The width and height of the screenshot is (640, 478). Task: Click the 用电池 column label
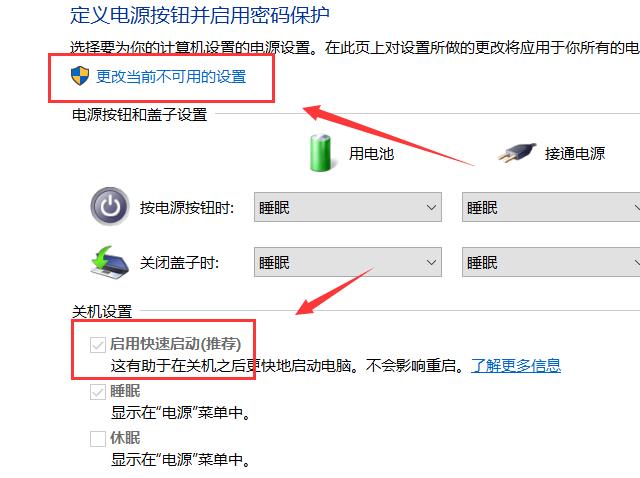371,153
